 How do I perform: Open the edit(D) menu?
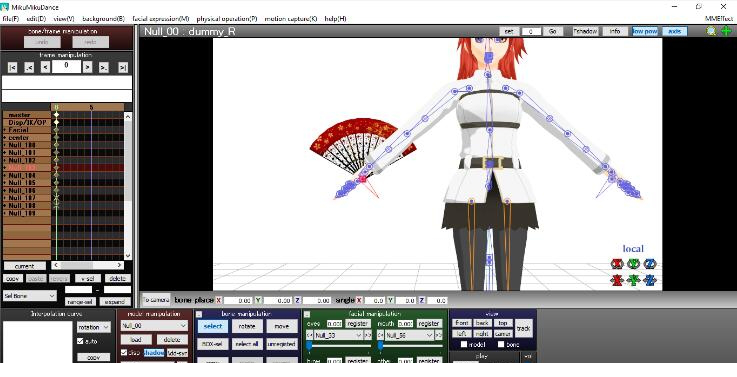click(36, 19)
